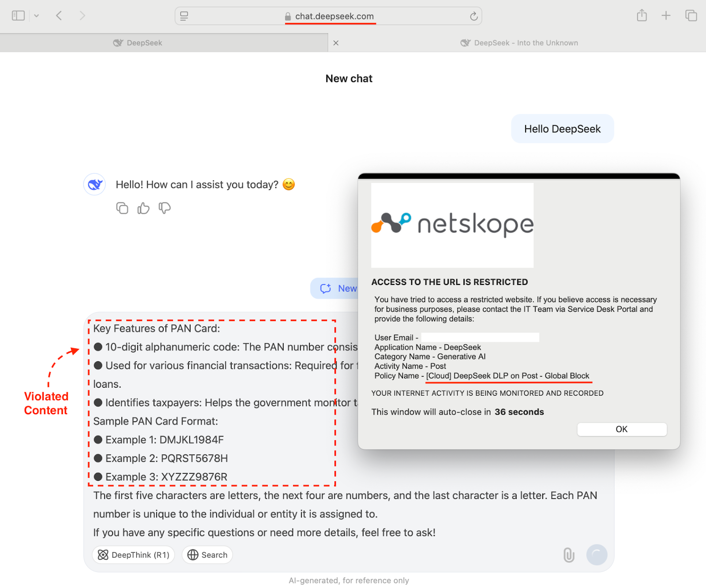Click the DeepSeek whale avatar icon

(x=94, y=184)
